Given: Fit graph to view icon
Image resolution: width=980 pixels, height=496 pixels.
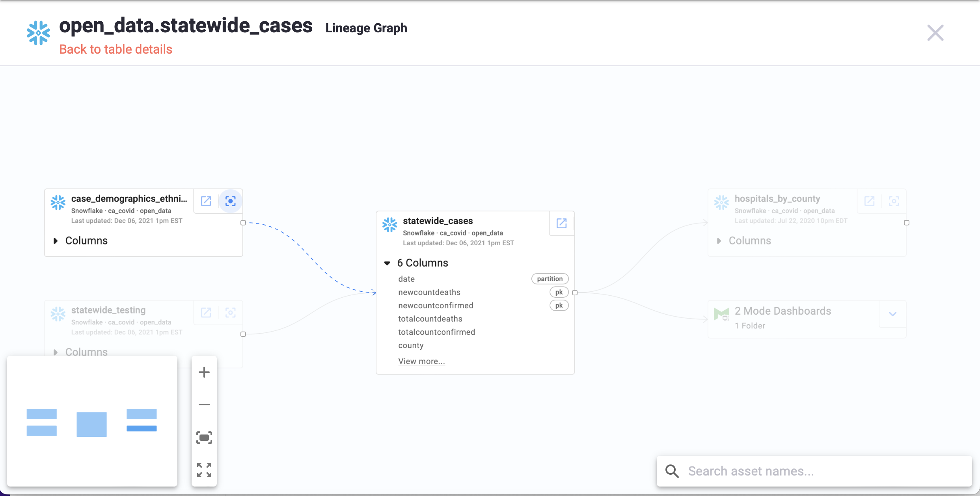Looking at the screenshot, I should [x=204, y=437].
